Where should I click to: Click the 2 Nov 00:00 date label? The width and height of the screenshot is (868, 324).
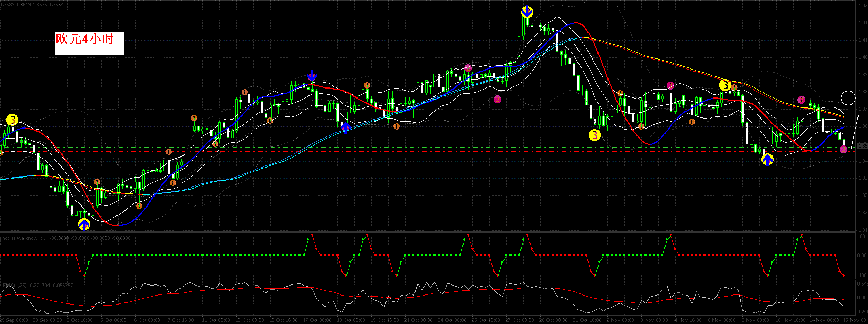pos(620,320)
